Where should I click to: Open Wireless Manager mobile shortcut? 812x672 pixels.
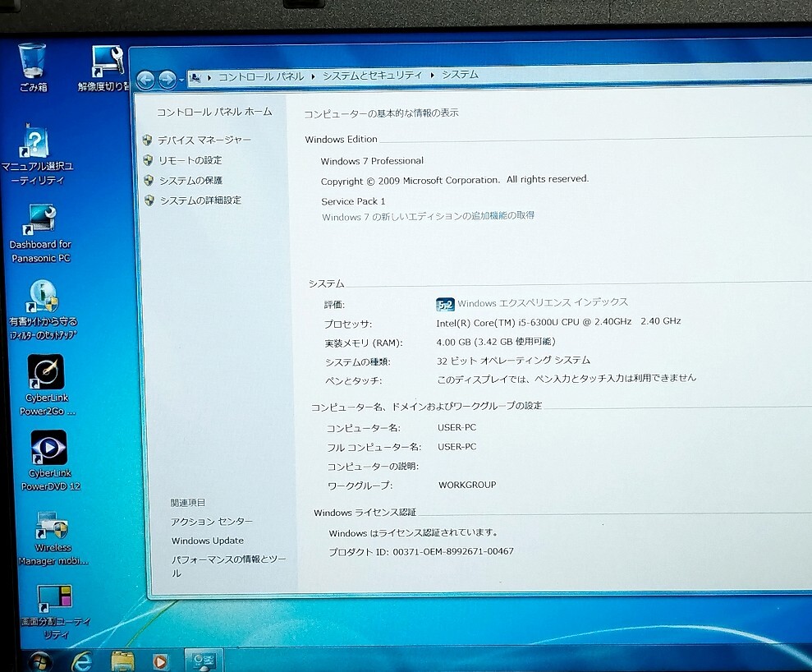pyautogui.click(x=52, y=539)
